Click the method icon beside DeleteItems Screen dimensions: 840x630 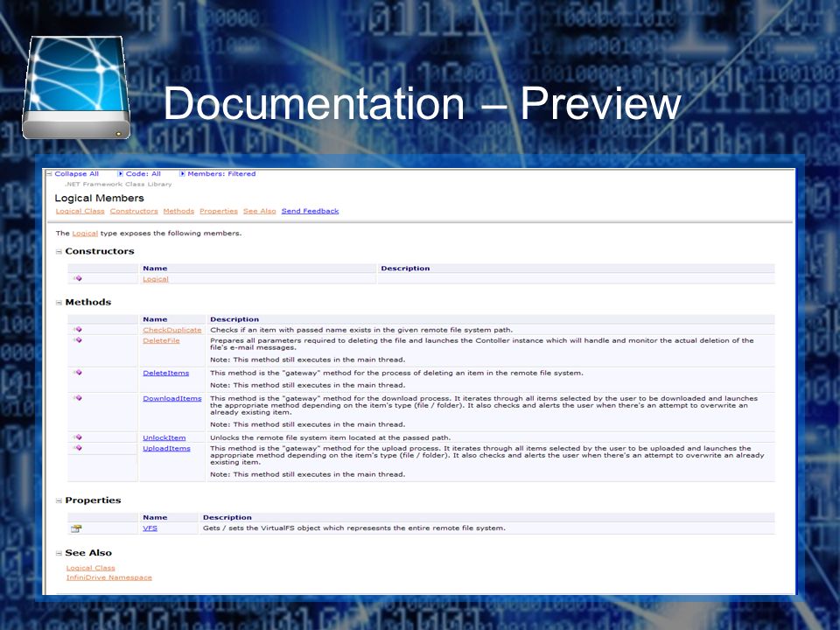78,373
